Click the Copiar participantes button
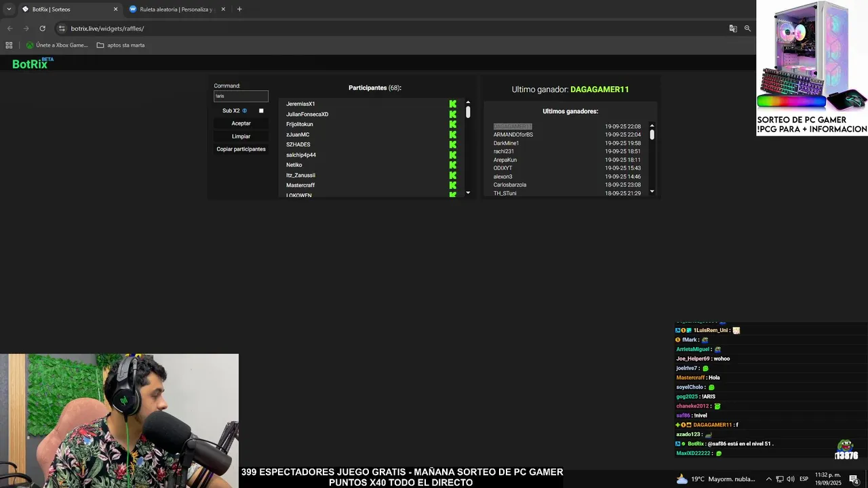This screenshot has width=868, height=488. pos(241,149)
